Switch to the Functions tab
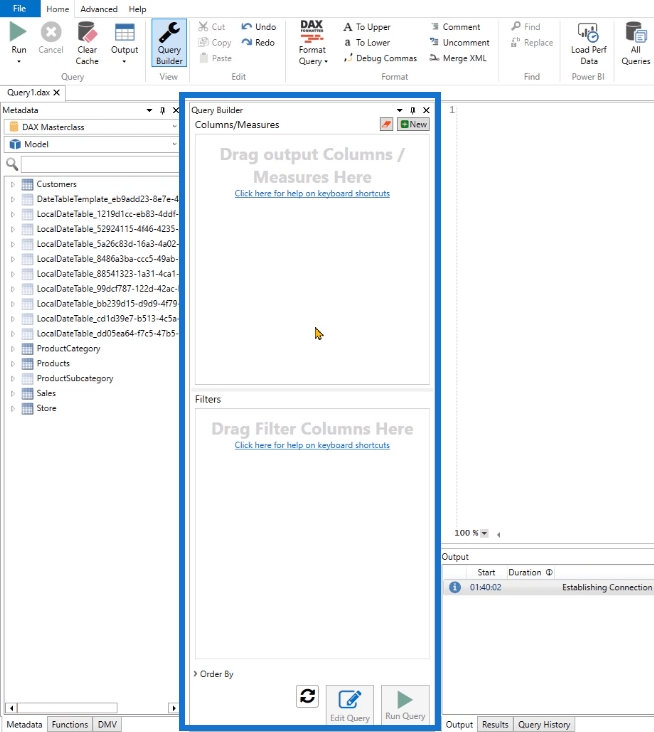Viewport: 654px width, 732px height. point(70,724)
